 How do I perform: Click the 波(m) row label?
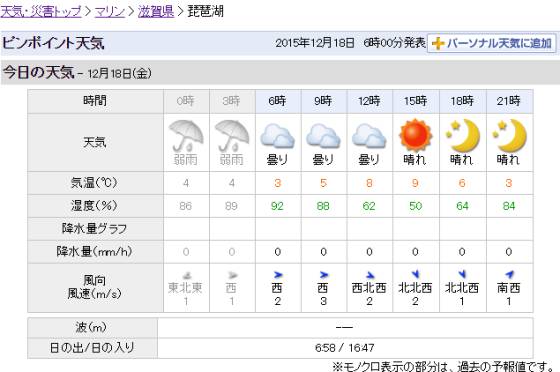92,327
